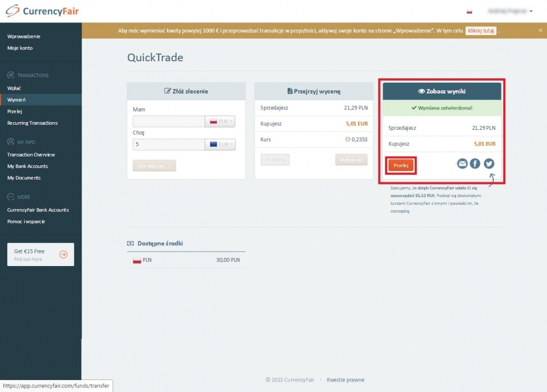Share result on Twitter icon
This screenshot has width=547, height=392.
coord(488,163)
